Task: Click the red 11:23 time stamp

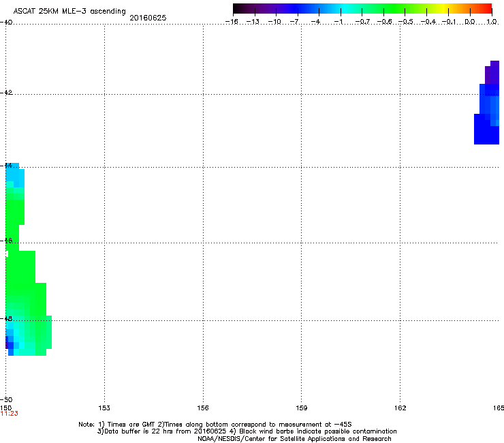Action: tap(10, 414)
